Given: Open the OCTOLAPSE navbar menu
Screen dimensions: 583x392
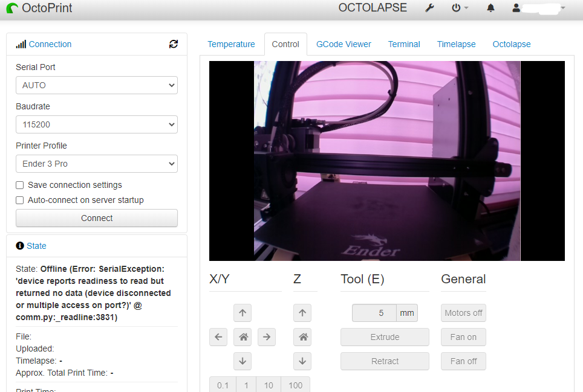Looking at the screenshot, I should point(373,8).
